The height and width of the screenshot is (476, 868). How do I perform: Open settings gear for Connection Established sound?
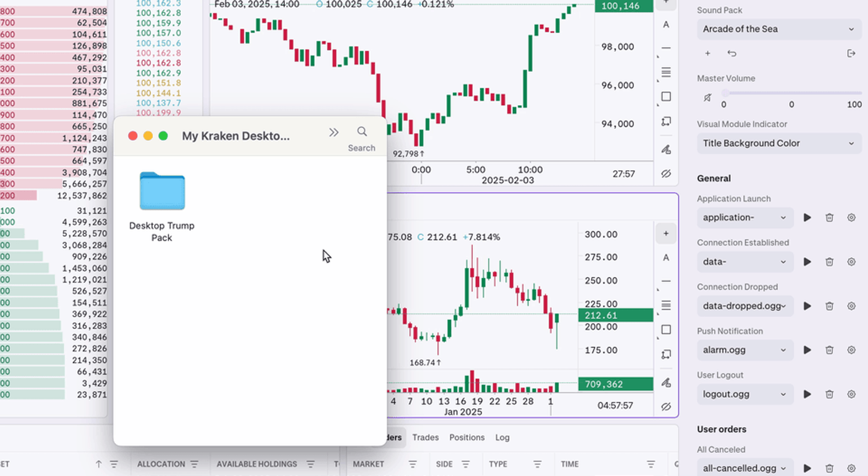click(851, 262)
